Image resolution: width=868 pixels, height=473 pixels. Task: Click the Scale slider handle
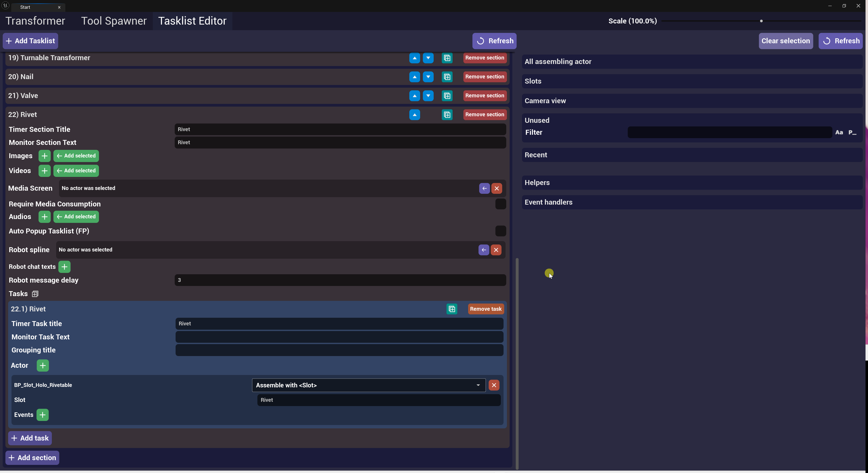pos(761,21)
